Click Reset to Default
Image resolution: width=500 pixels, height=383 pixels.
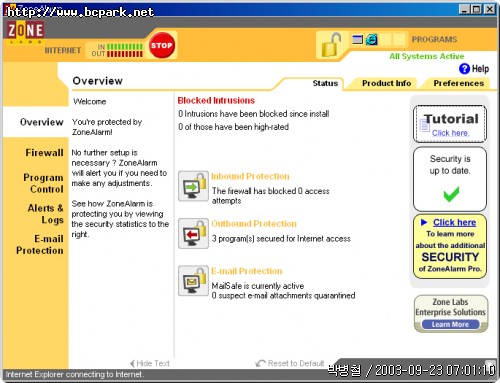point(290,363)
